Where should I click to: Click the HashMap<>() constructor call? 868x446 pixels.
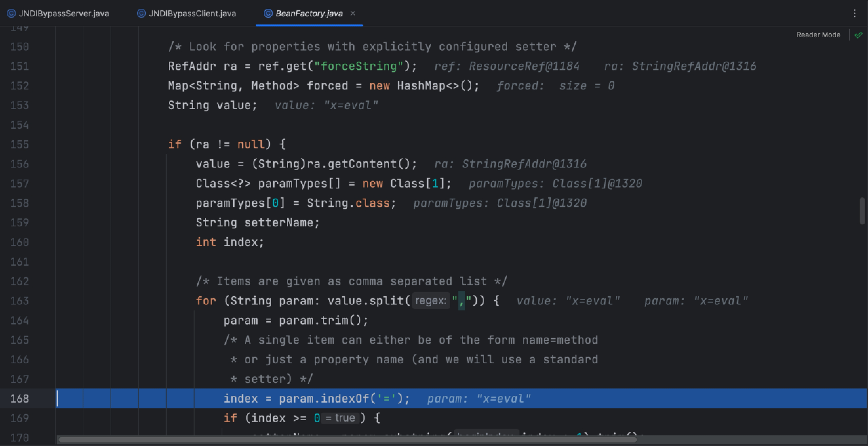click(434, 86)
